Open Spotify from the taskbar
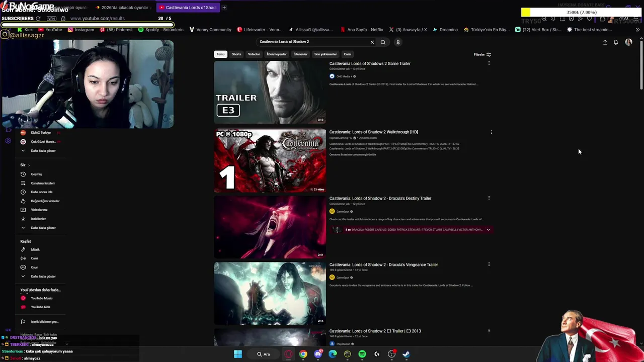644x362 pixels. (362, 354)
